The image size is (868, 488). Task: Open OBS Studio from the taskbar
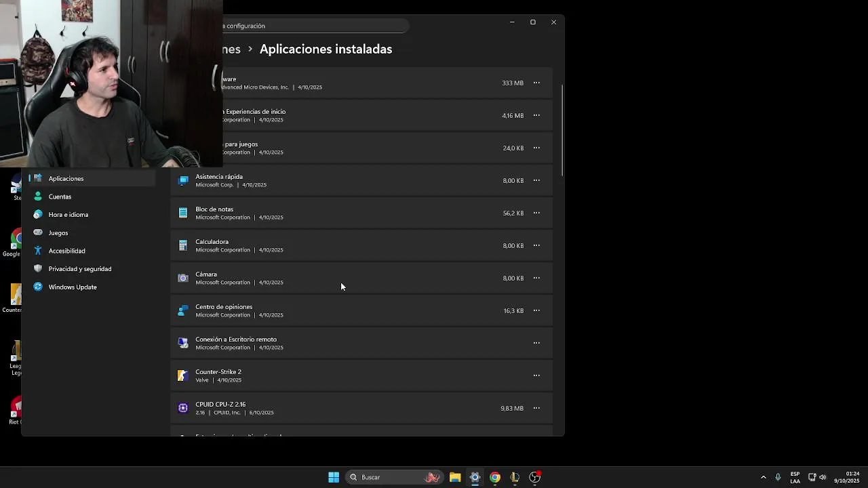click(x=535, y=477)
